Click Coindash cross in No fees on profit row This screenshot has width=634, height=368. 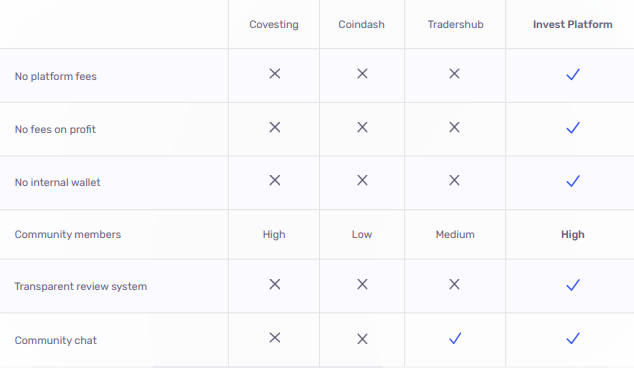362,127
